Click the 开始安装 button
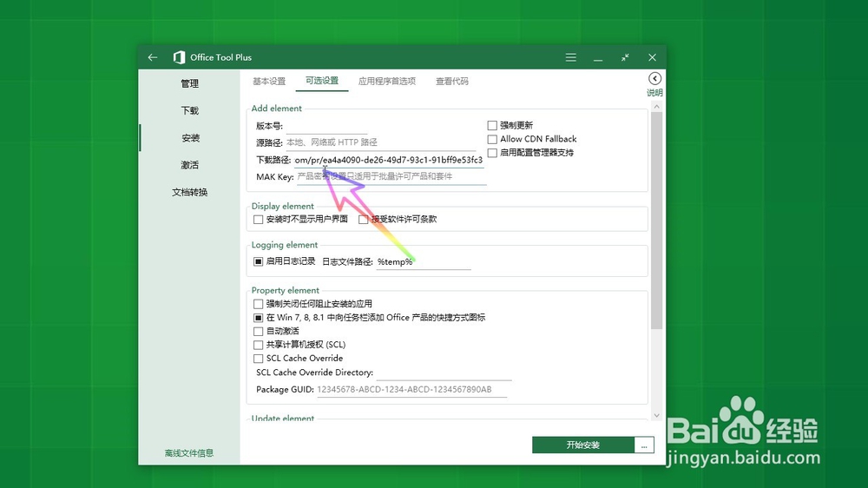This screenshot has width=868, height=488. tap(583, 445)
